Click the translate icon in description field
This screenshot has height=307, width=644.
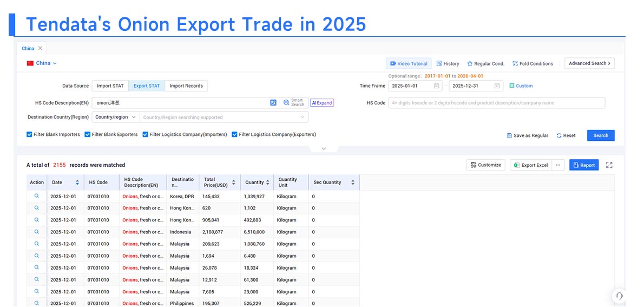pyautogui.click(x=273, y=103)
